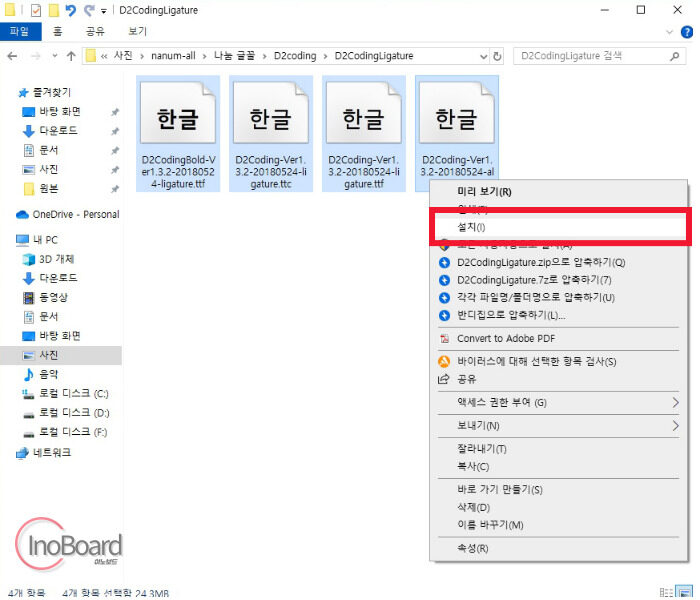
Task: Click the search magnifier icon
Action: coord(675,56)
